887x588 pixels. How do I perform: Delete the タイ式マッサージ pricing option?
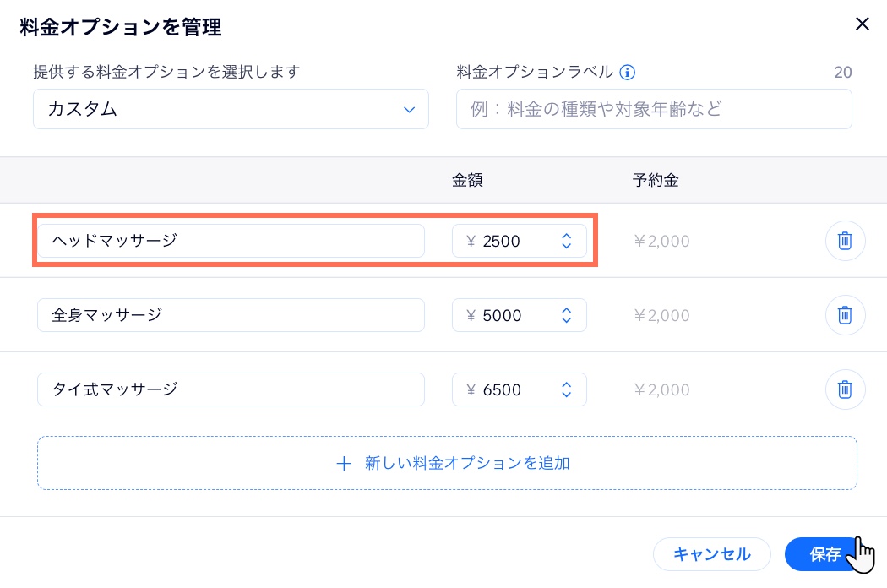(845, 389)
